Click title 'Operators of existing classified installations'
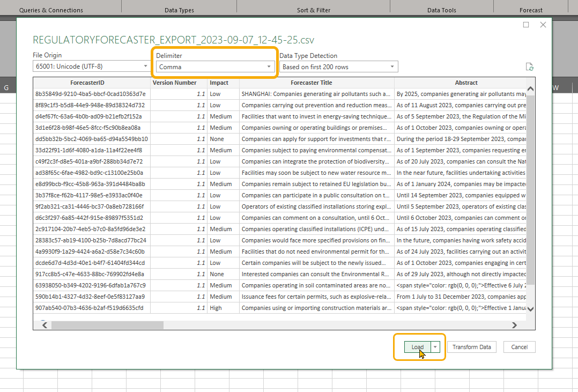 pos(317,206)
